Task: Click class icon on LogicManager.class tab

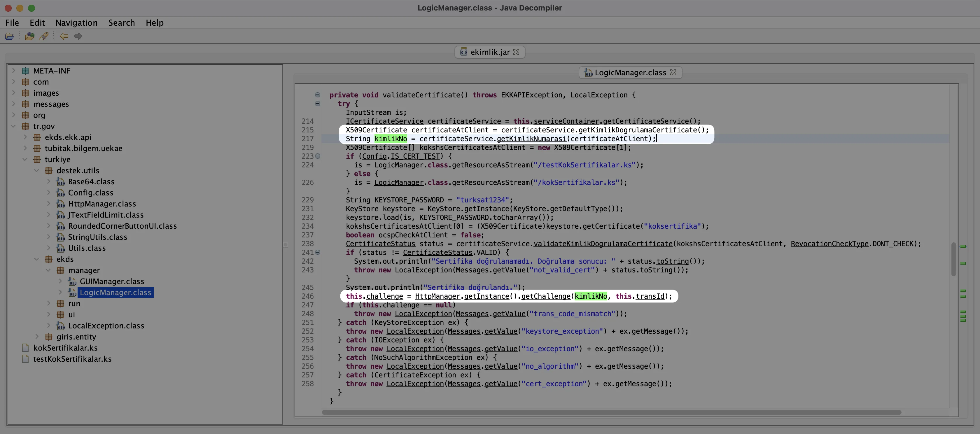Action: coord(588,72)
